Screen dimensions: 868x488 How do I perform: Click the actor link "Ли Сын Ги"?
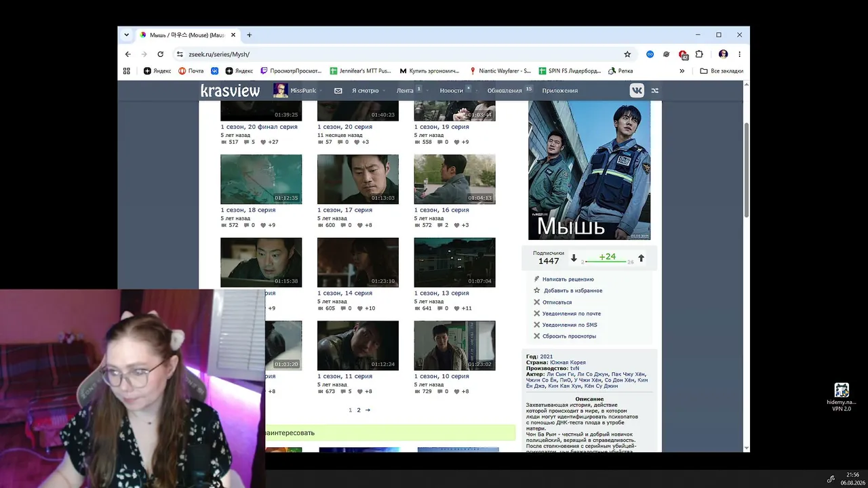coord(559,374)
